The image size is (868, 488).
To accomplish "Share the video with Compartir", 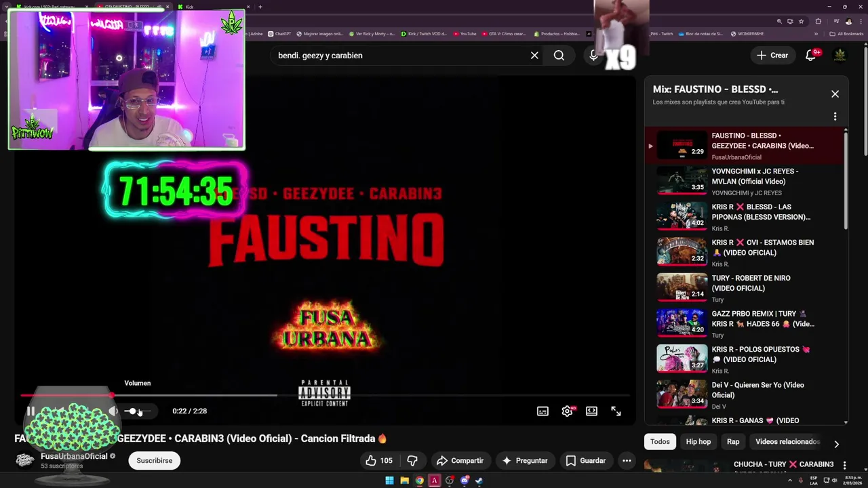I will (x=460, y=461).
